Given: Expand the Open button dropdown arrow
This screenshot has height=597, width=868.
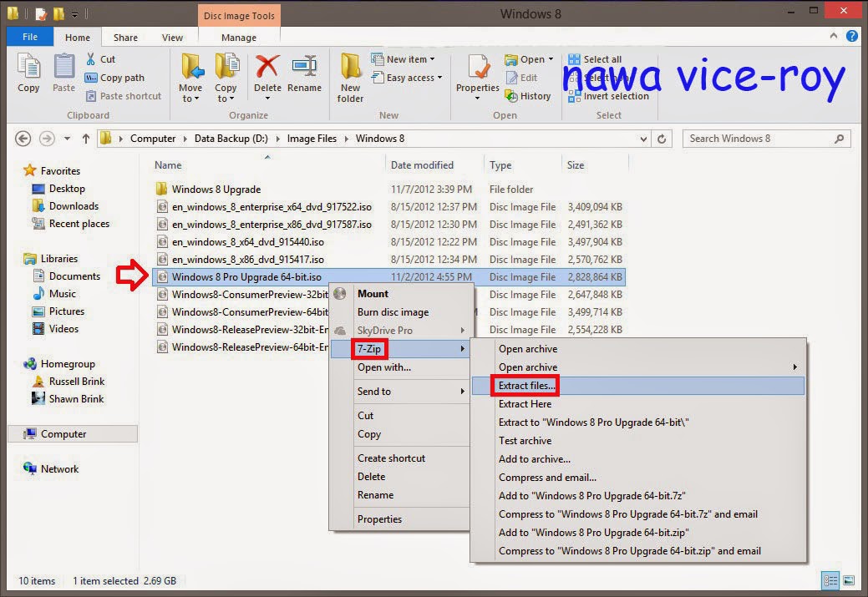Looking at the screenshot, I should [x=551, y=59].
